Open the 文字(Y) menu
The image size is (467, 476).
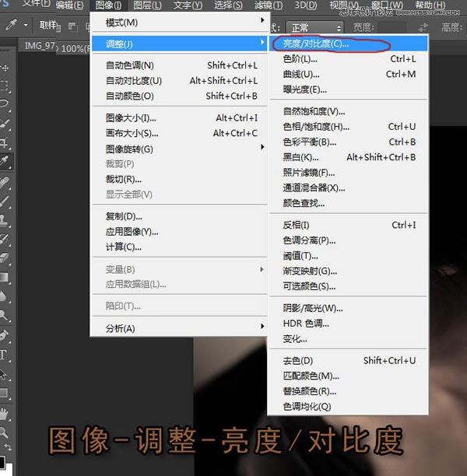coord(188,5)
